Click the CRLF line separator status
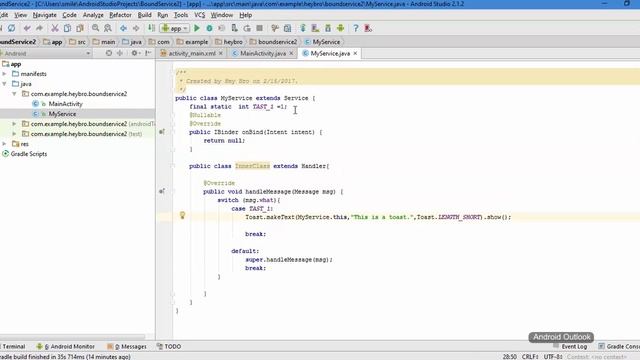The height and width of the screenshot is (360, 640). coord(530,356)
